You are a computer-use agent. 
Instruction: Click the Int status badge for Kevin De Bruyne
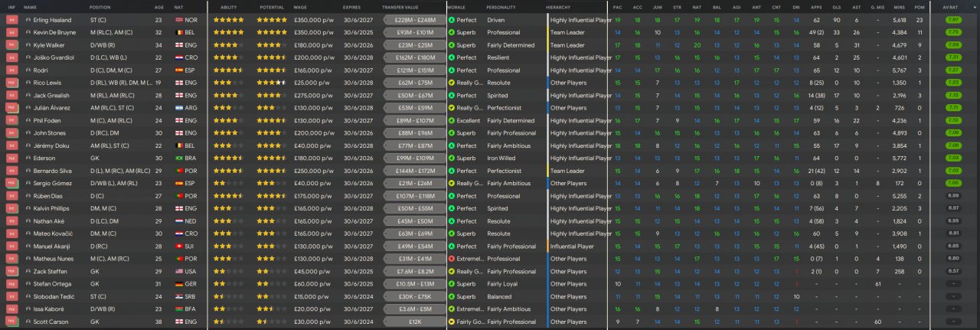pyautogui.click(x=11, y=32)
